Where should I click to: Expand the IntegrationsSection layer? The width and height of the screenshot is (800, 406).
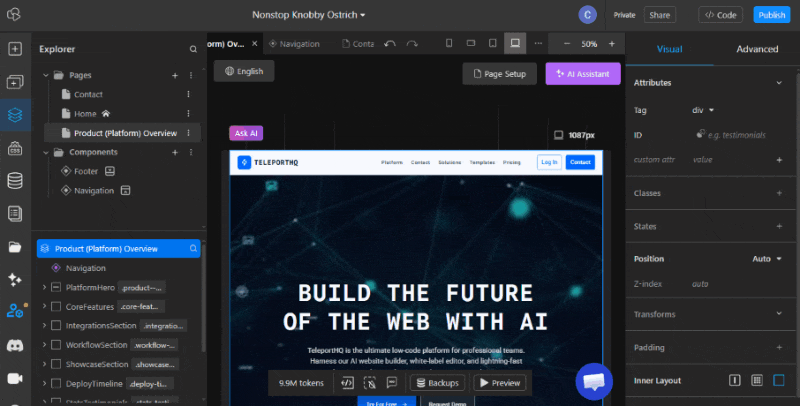pos(44,325)
